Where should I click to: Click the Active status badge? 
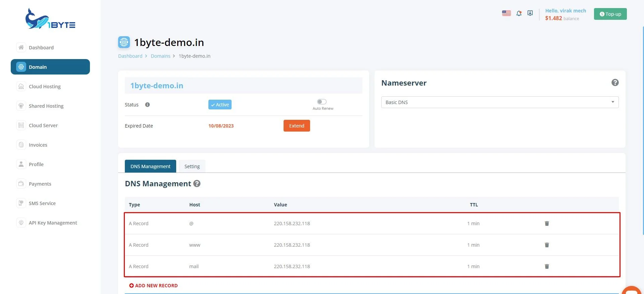(220, 104)
